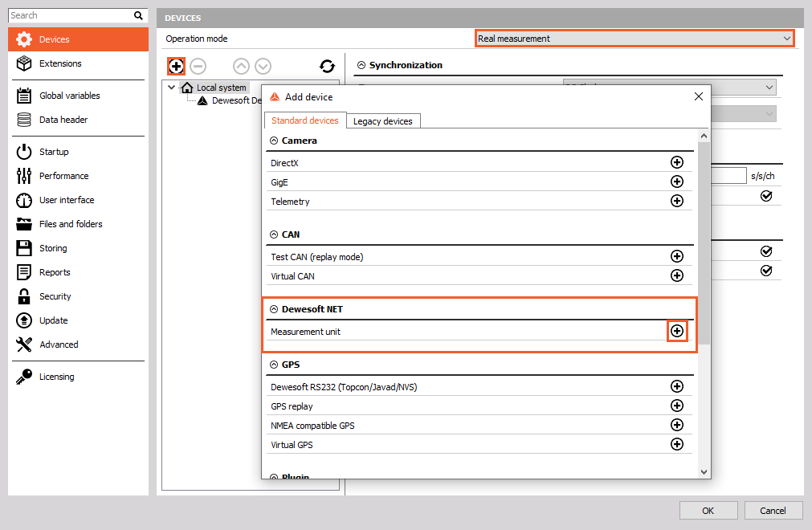Open Global variables settings

(78, 96)
